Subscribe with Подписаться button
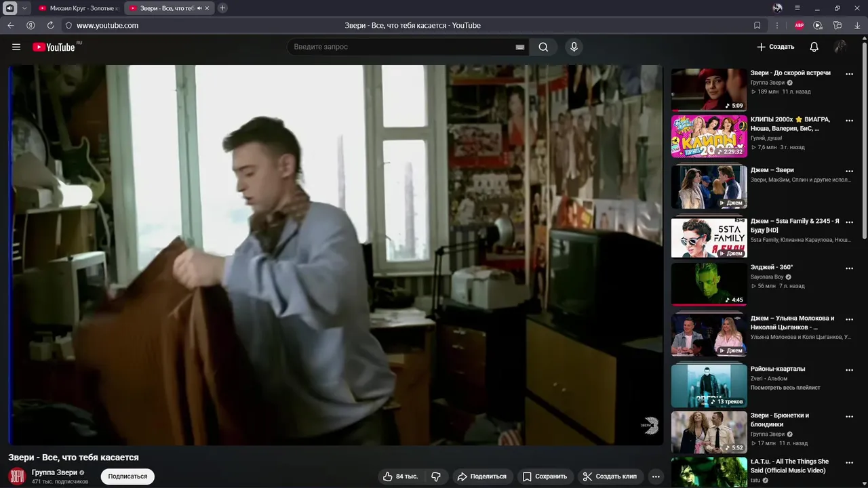 point(127,476)
